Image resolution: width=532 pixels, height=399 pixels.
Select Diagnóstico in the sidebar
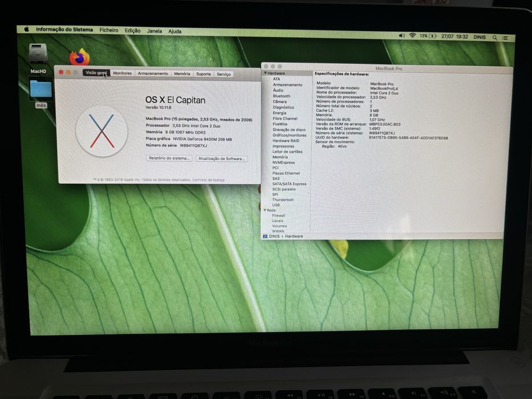pyautogui.click(x=283, y=107)
